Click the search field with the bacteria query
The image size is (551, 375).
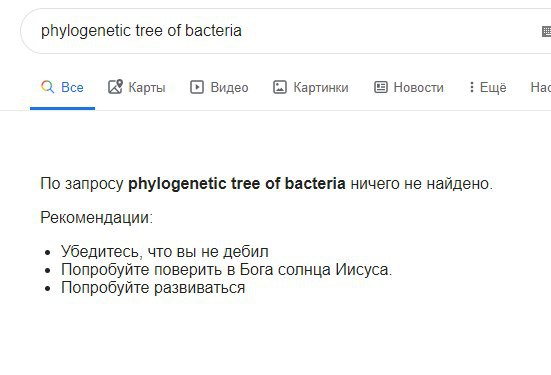point(285,31)
